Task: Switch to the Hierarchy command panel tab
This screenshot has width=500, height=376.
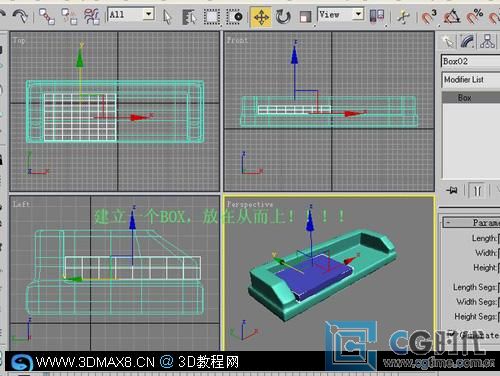Action: click(x=487, y=42)
